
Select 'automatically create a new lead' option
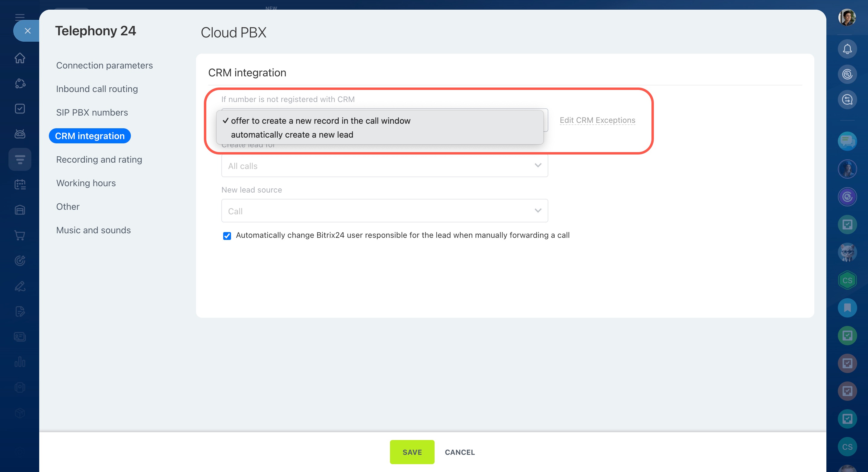pos(292,135)
